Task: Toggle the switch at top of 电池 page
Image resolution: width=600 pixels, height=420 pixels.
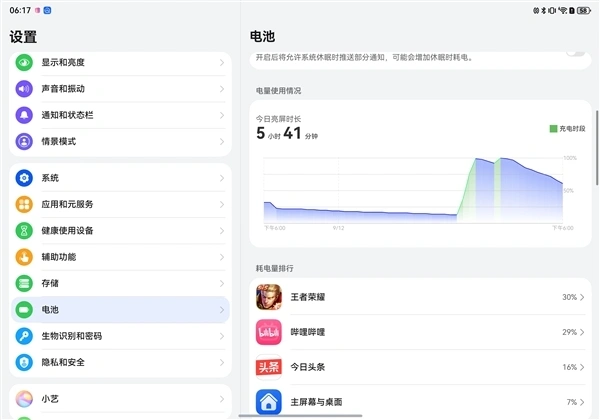Action: [x=574, y=51]
